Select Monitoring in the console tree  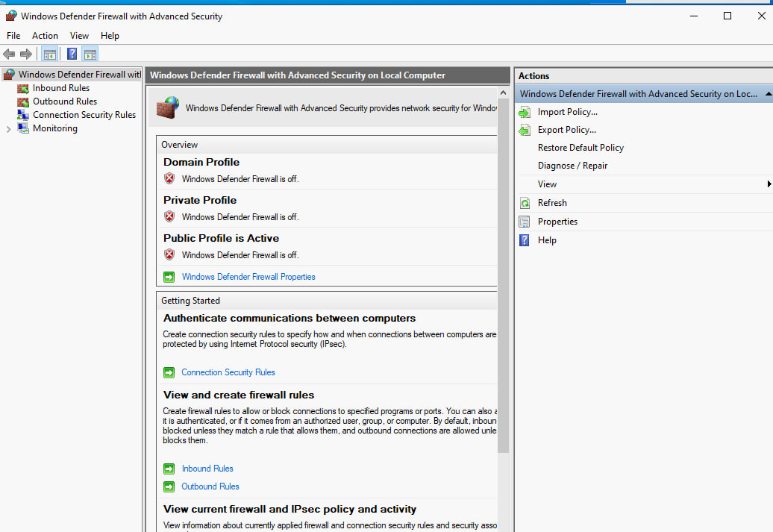[55, 128]
